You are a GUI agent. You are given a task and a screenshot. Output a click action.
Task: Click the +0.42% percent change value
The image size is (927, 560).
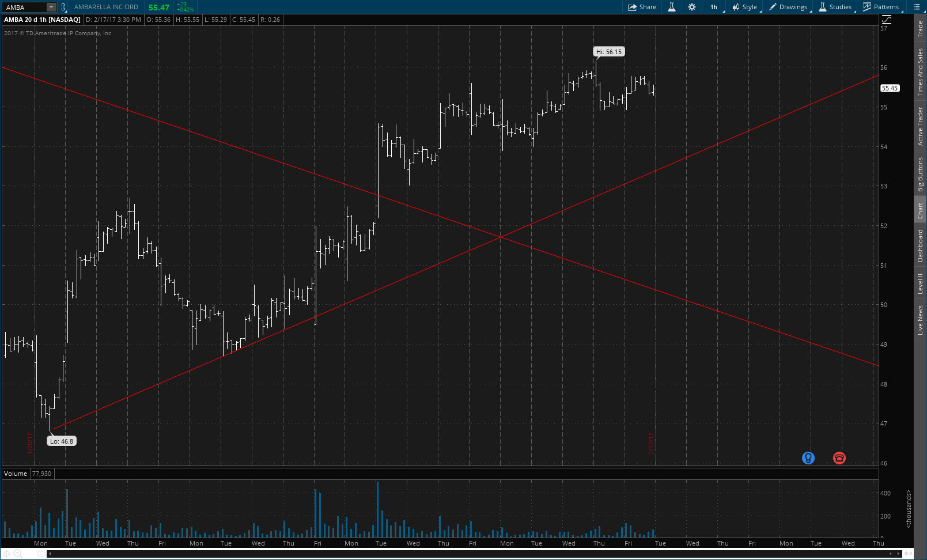pos(185,10)
